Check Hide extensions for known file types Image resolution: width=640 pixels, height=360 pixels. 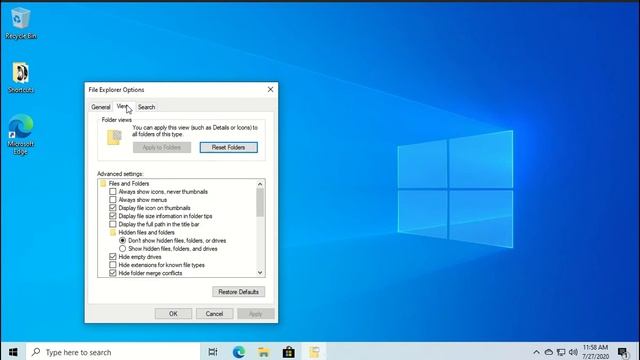(x=113, y=265)
